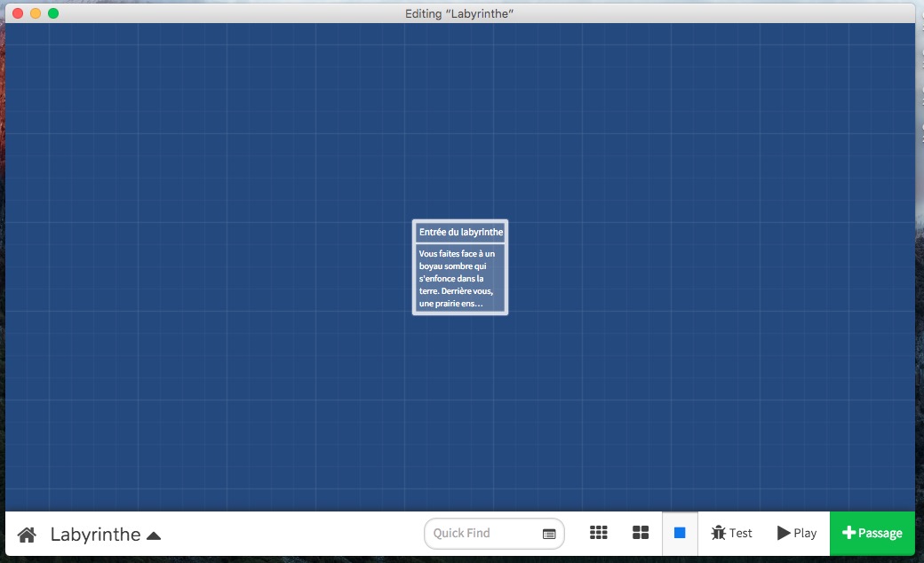924x563 pixels.
Task: Switch to the four-square medium zoom view
Action: click(x=641, y=533)
